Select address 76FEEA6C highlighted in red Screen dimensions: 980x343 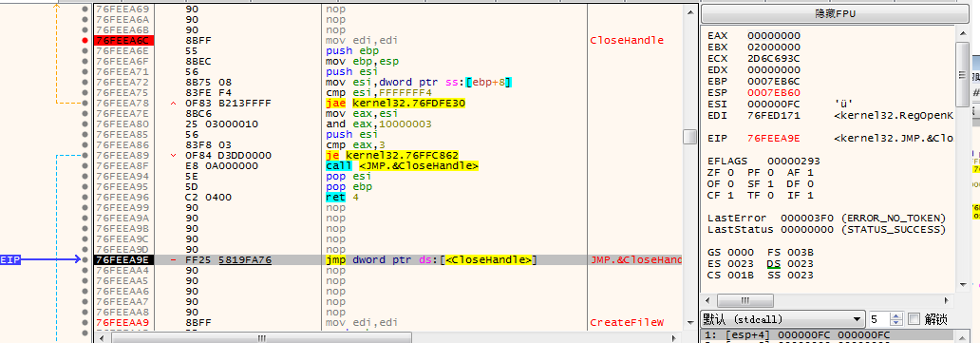click(122, 40)
